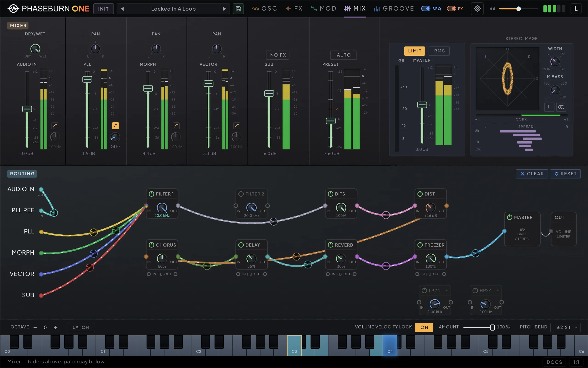This screenshot has height=368, width=588.
Task: Reset the routing with RESET button
Action: (565, 174)
